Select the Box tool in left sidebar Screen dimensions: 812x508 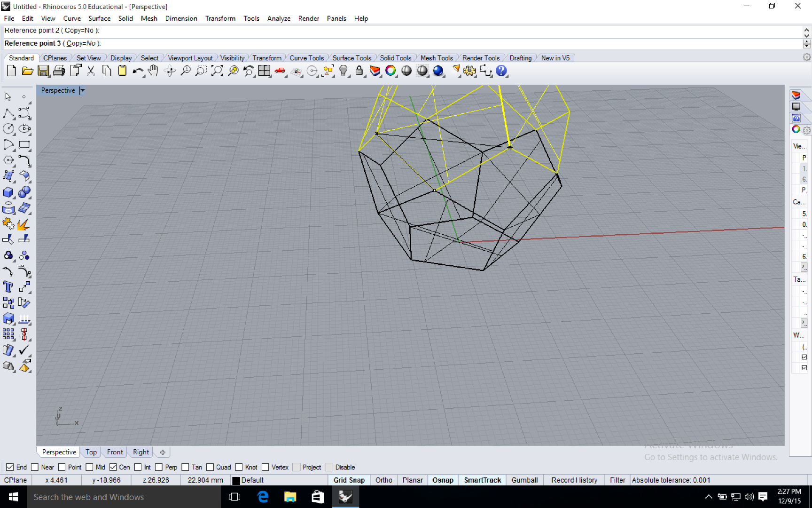point(8,192)
